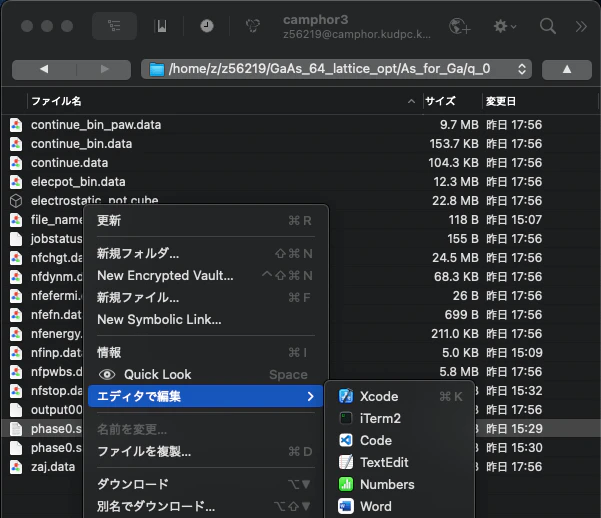601x518 pixels.
Task: Click the nfdynm file icon
Action: click(16, 277)
